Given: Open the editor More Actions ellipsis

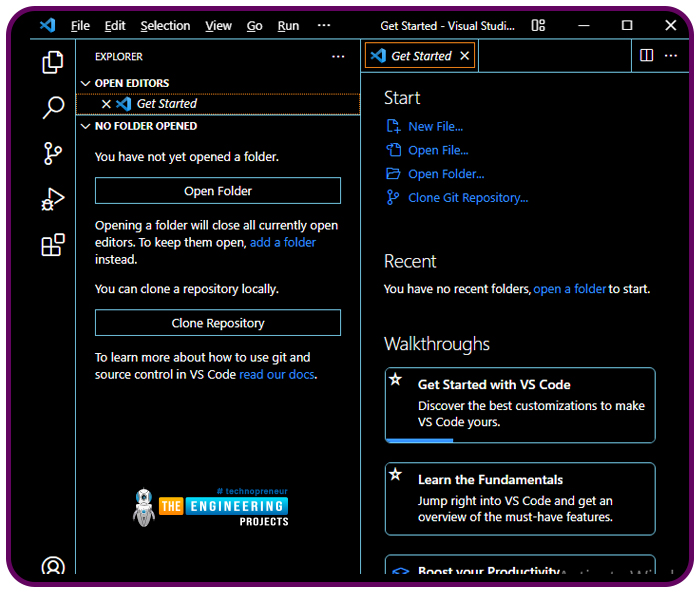Looking at the screenshot, I should coord(671,56).
